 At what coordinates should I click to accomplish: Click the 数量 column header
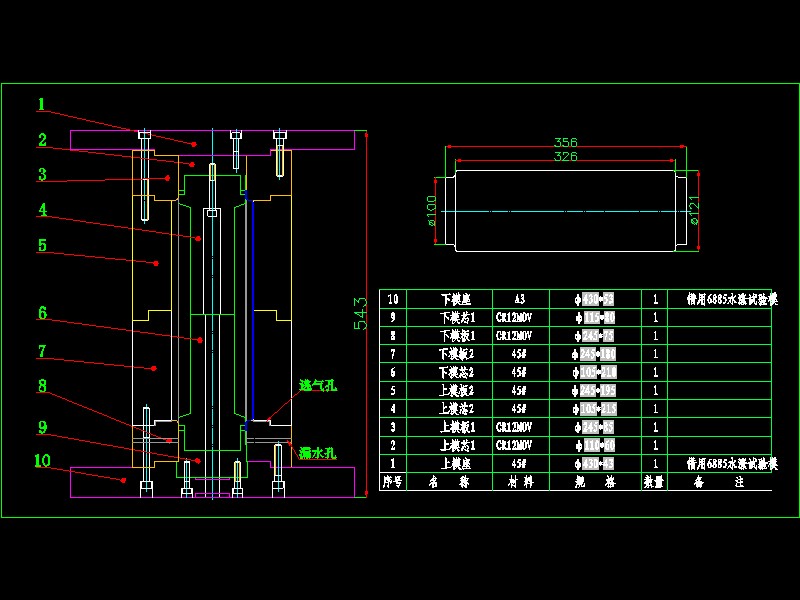click(x=654, y=481)
